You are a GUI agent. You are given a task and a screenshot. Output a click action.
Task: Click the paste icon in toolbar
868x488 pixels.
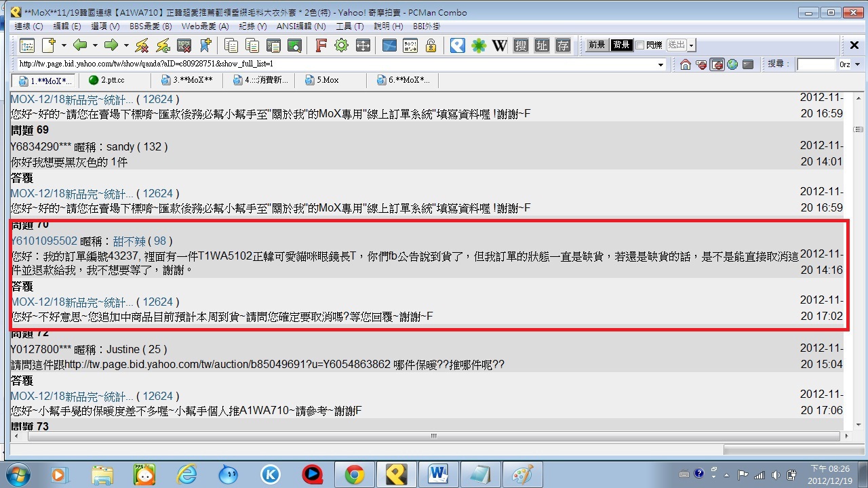point(252,45)
